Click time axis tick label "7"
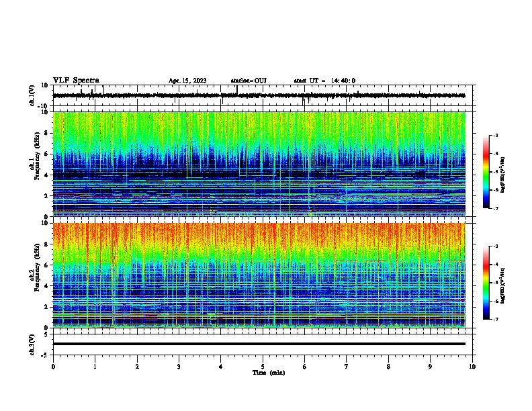532x411 pixels. point(347,367)
